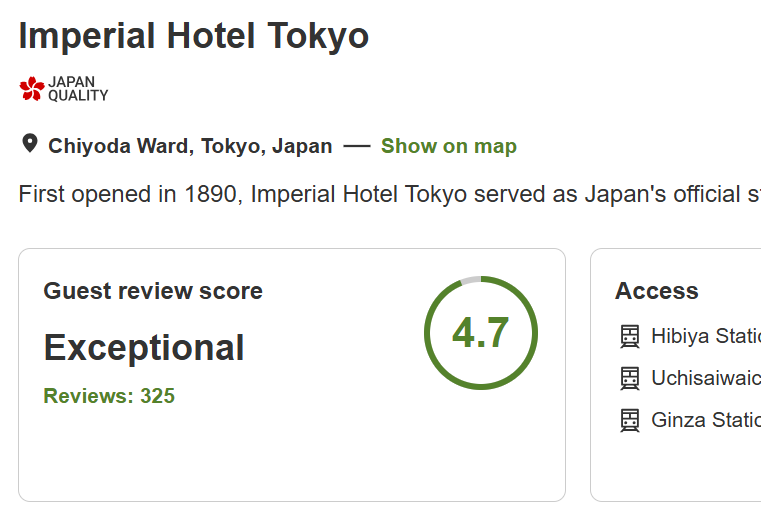Click the 4.7 review score circle
Image resolution: width=761 pixels, height=521 pixels.
(481, 333)
